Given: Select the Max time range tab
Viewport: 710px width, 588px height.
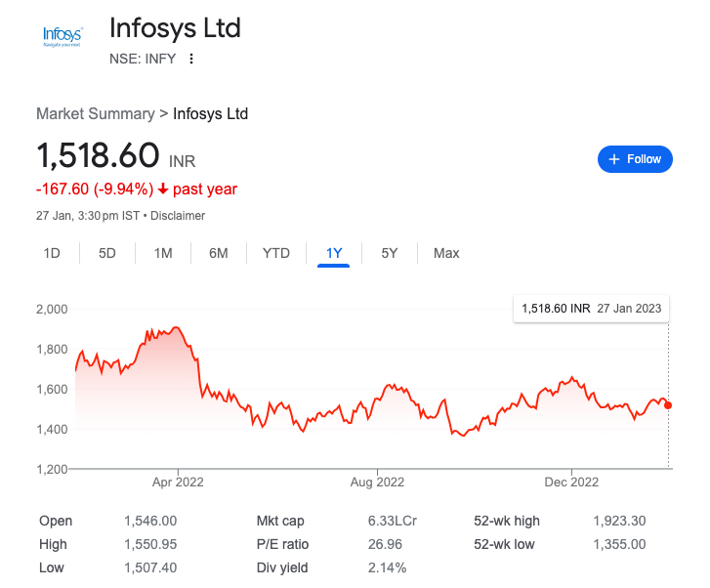Looking at the screenshot, I should click(446, 253).
